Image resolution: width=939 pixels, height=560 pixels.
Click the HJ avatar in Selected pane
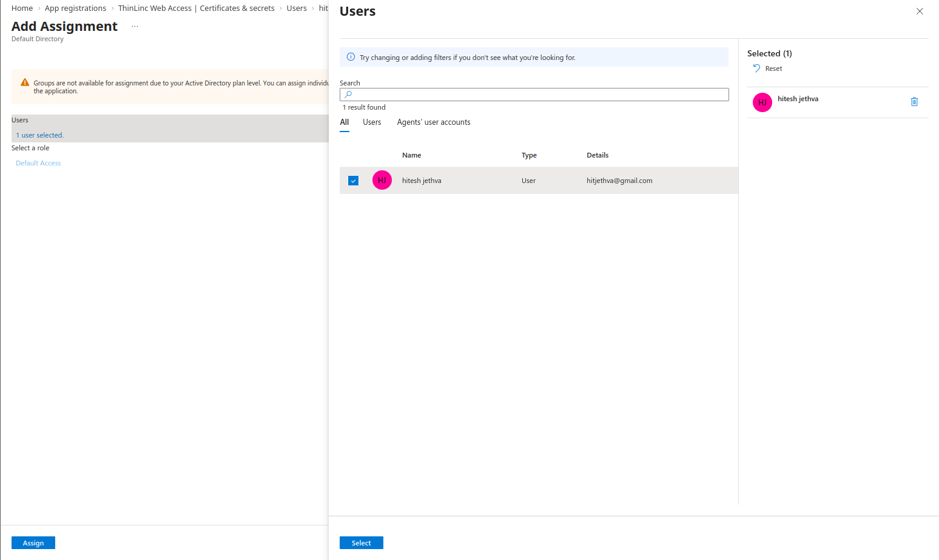click(762, 102)
